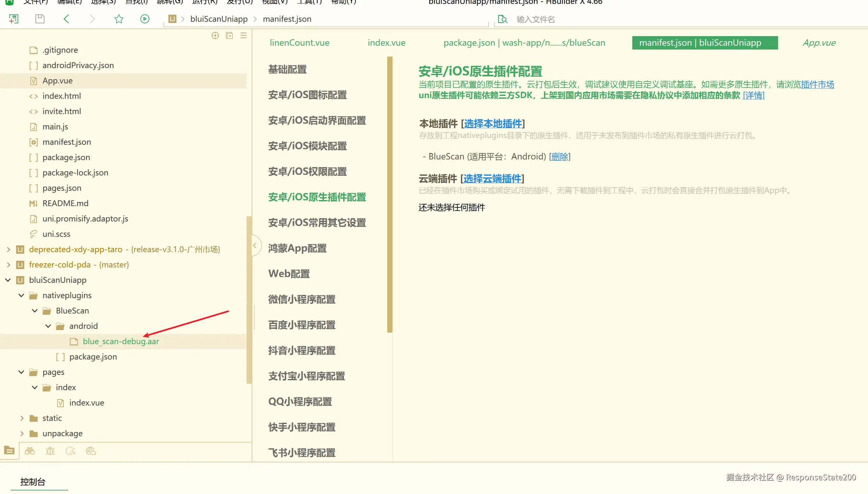The height and width of the screenshot is (494, 868).
Task: Expand the static folder
Action: click(22, 418)
